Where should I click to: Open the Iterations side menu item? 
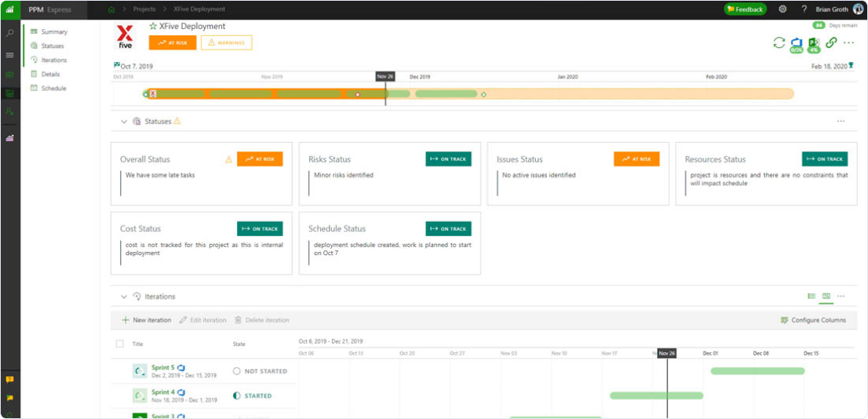pyautogui.click(x=54, y=60)
